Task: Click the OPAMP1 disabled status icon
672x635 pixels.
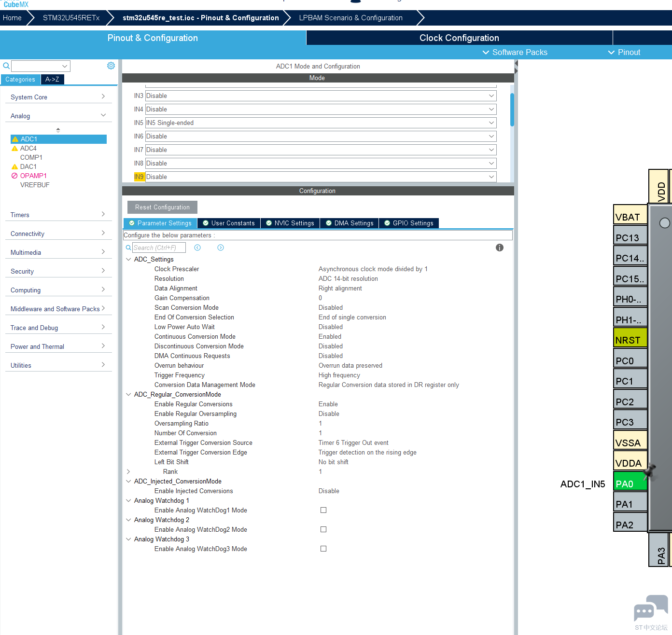Action: coord(14,176)
